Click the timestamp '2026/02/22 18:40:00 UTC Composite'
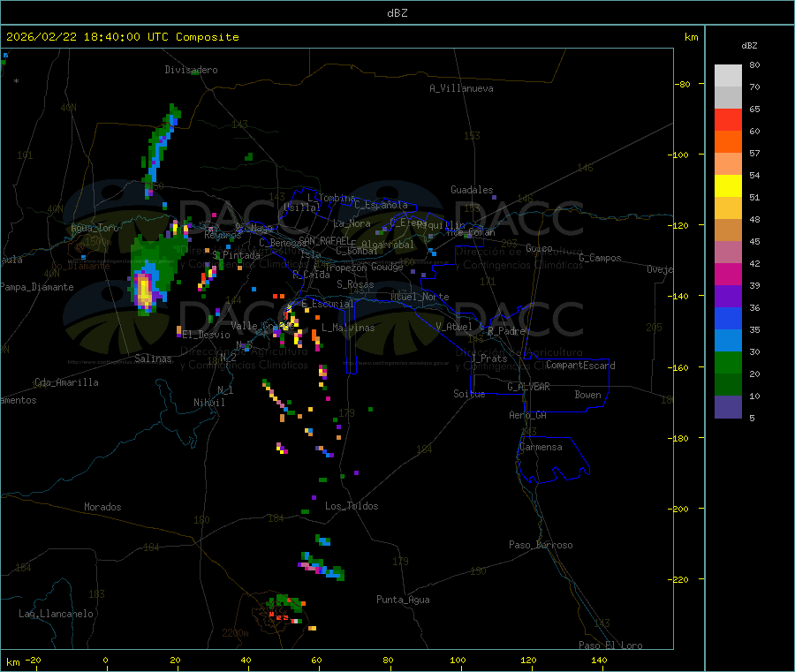 coord(122,37)
